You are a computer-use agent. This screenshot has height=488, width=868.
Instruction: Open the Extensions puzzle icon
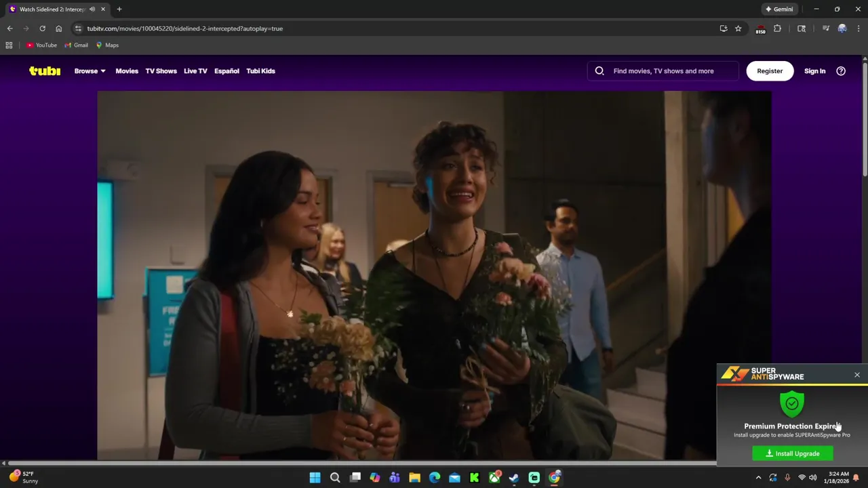(x=777, y=28)
